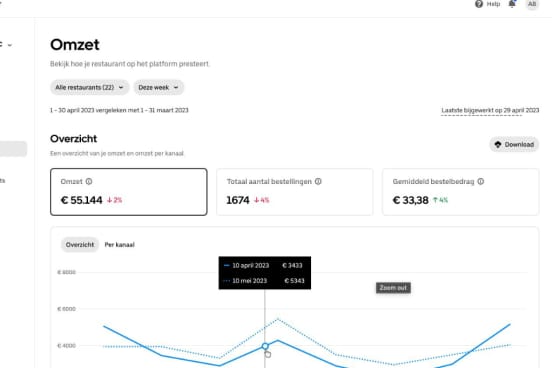
Task: Click info icon beside Totaal aantal bestellingen
Action: tap(318, 181)
